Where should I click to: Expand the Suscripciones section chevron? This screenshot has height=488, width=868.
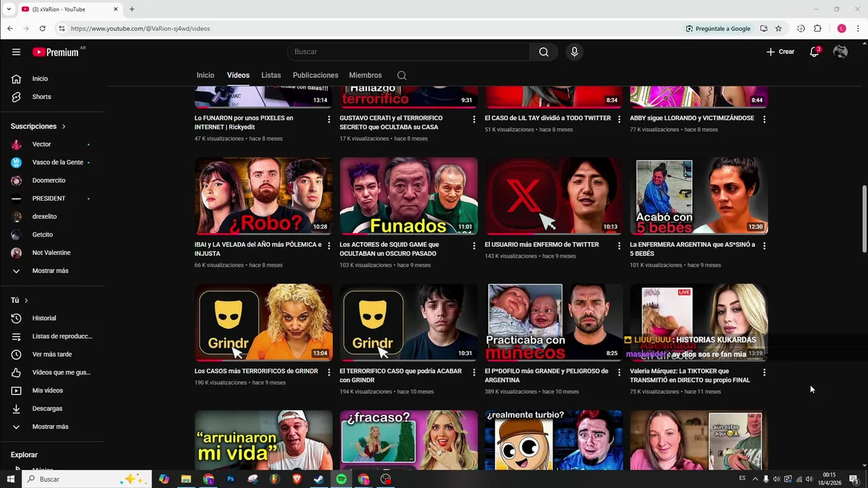pos(64,126)
